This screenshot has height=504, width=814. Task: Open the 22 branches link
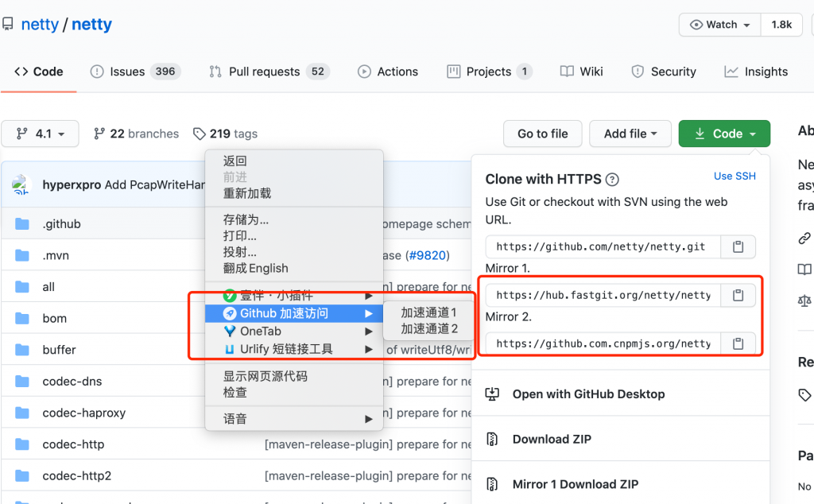[136, 134]
